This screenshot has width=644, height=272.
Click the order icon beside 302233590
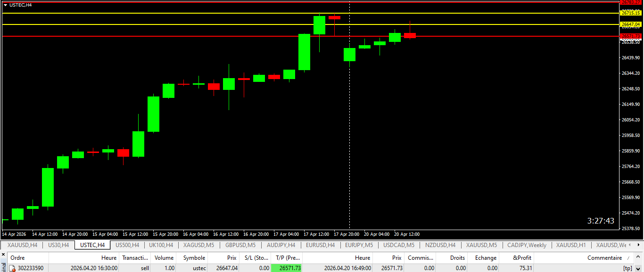(x=13, y=268)
